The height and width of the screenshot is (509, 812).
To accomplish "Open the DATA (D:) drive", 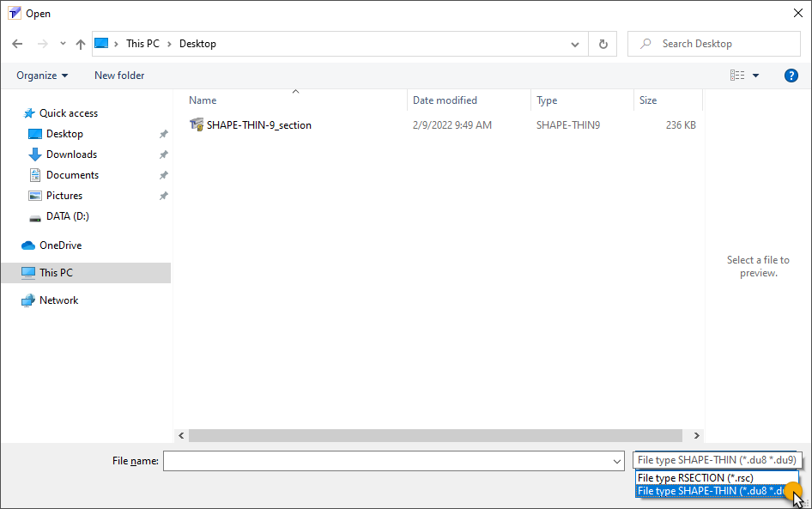I will pos(64,215).
